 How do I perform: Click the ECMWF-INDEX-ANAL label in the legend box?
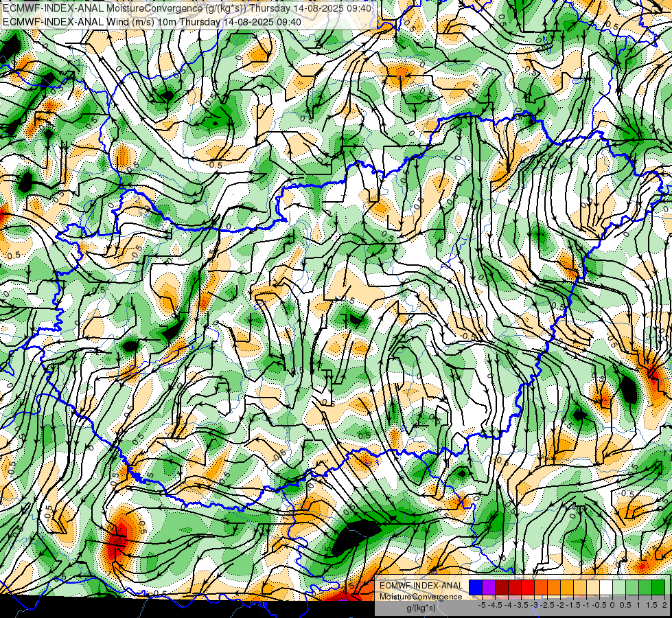(x=421, y=586)
